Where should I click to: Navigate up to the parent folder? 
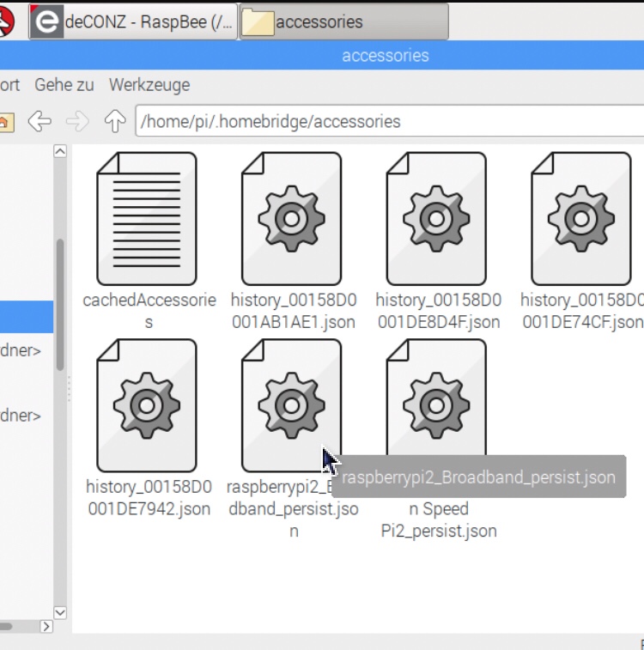pyautogui.click(x=115, y=121)
